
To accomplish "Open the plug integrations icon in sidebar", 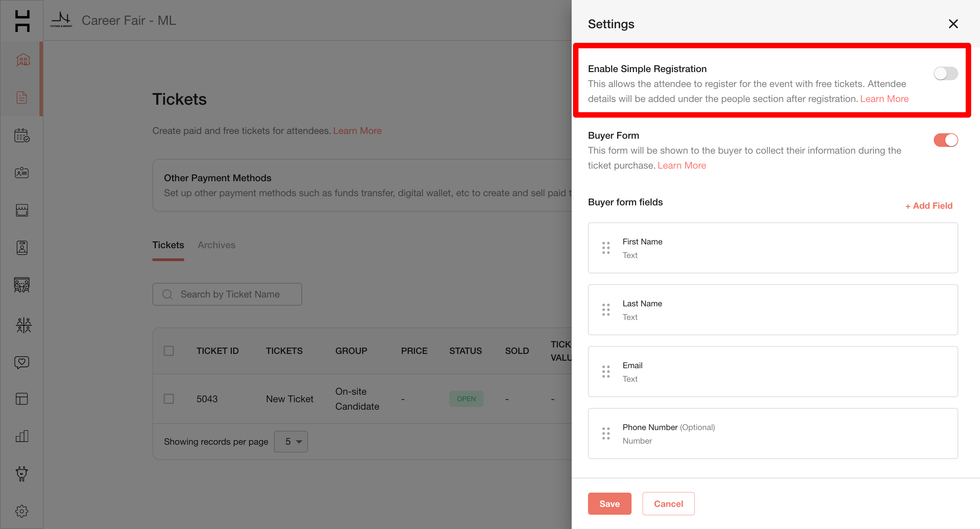I will tap(22, 474).
